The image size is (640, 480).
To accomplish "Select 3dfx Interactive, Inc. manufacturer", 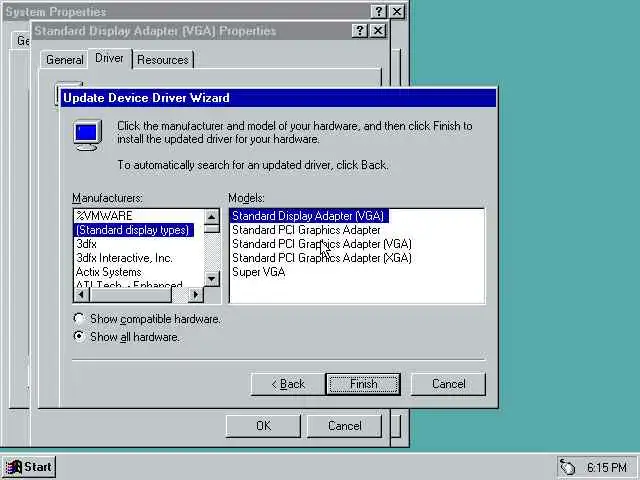I will 124,258.
